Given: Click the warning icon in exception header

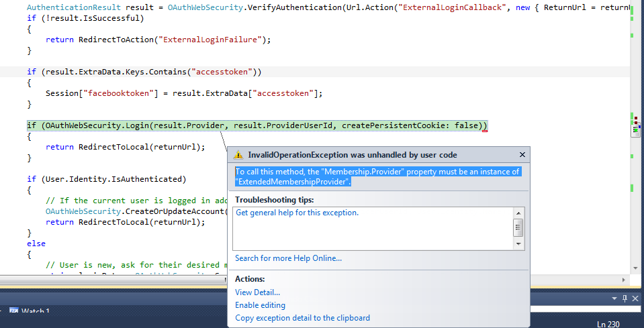Looking at the screenshot, I should [238, 155].
